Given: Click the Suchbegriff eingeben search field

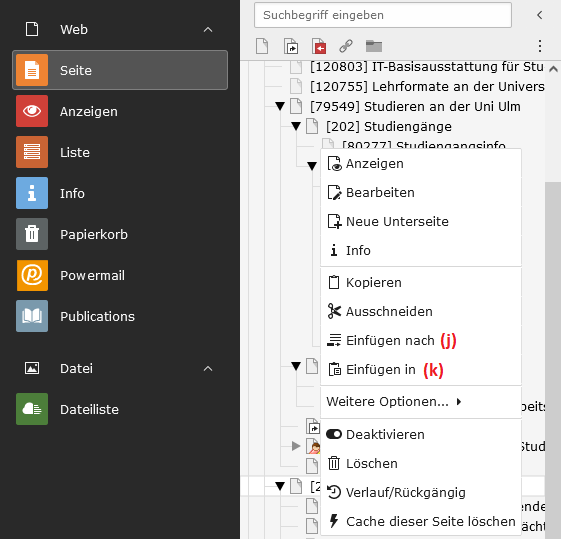Looking at the screenshot, I should (x=383, y=15).
